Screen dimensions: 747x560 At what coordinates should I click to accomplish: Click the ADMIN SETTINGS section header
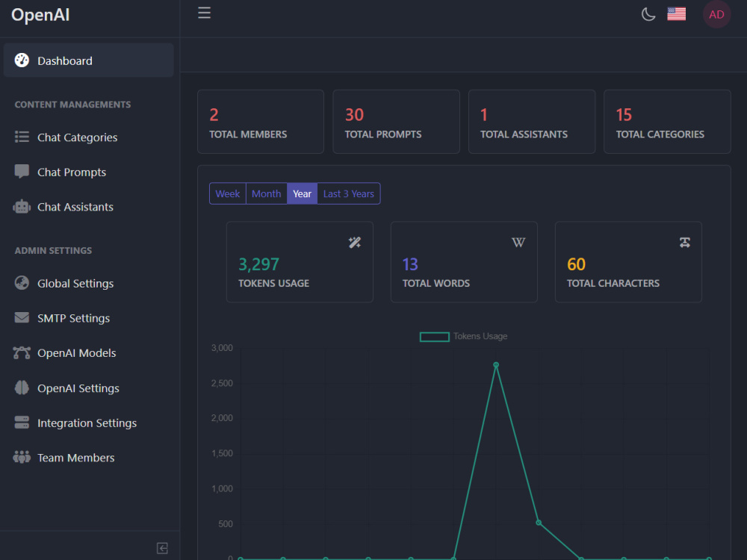(53, 250)
